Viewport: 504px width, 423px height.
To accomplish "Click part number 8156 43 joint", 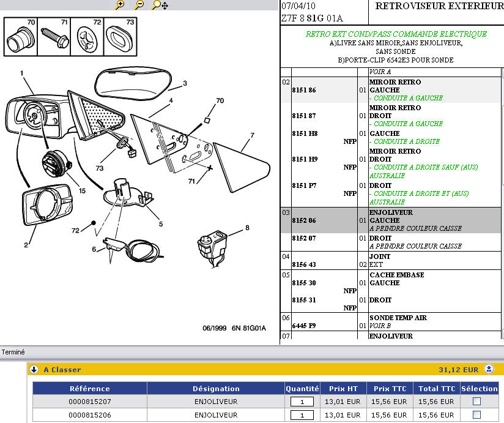I will coord(304,264).
